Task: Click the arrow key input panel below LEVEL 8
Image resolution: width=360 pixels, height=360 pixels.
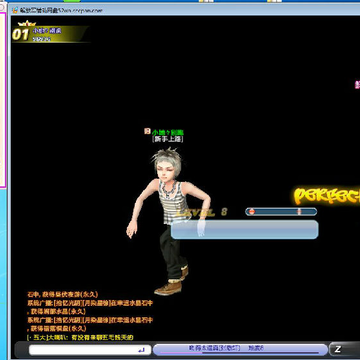Action: click(x=245, y=229)
